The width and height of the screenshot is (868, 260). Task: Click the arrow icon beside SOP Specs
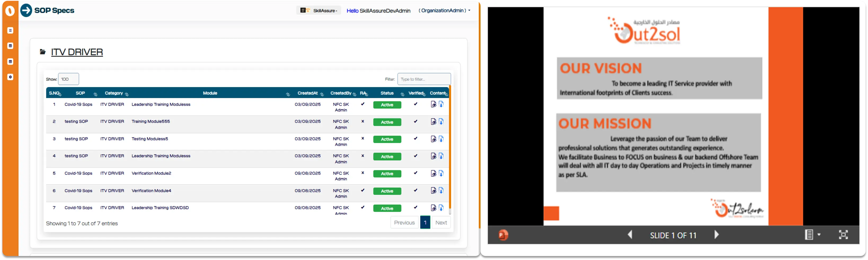coord(26,10)
